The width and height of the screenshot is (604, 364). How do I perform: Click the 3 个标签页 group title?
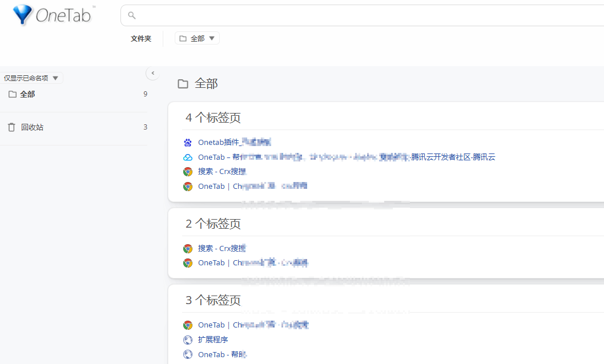[213, 300]
